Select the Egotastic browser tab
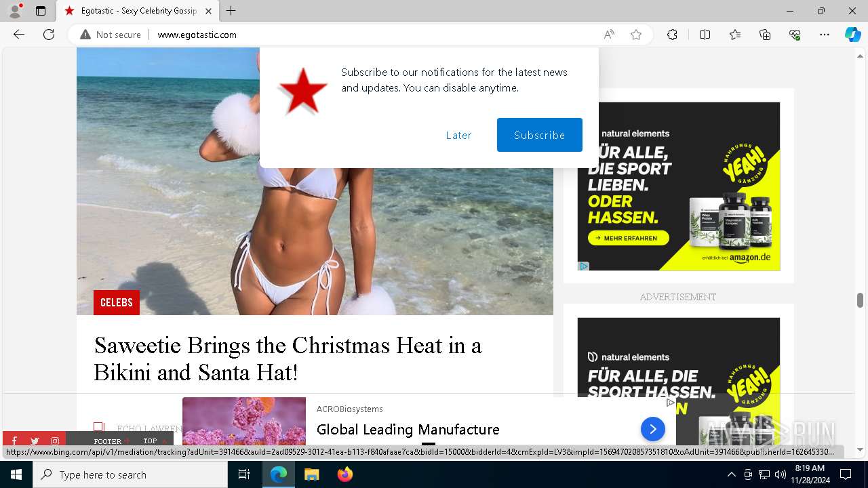 tap(138, 11)
